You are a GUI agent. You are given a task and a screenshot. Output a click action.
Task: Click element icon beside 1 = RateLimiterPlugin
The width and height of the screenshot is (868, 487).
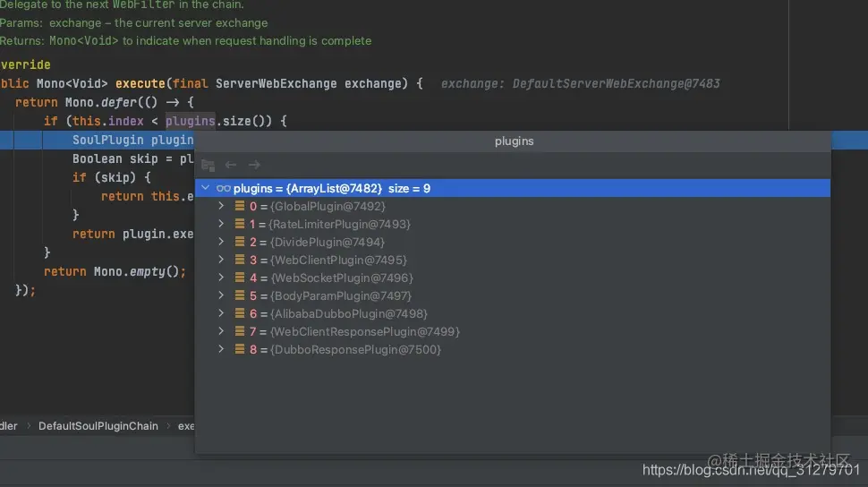coord(240,224)
